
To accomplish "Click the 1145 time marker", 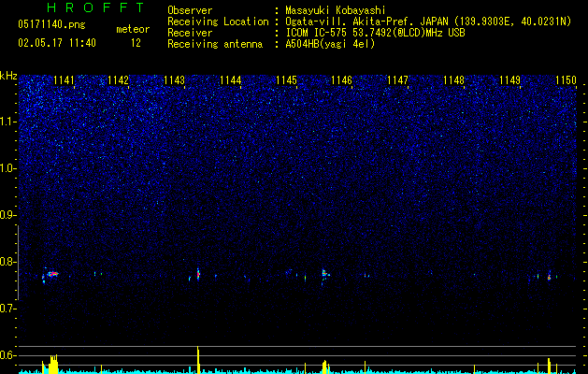I will point(286,80).
